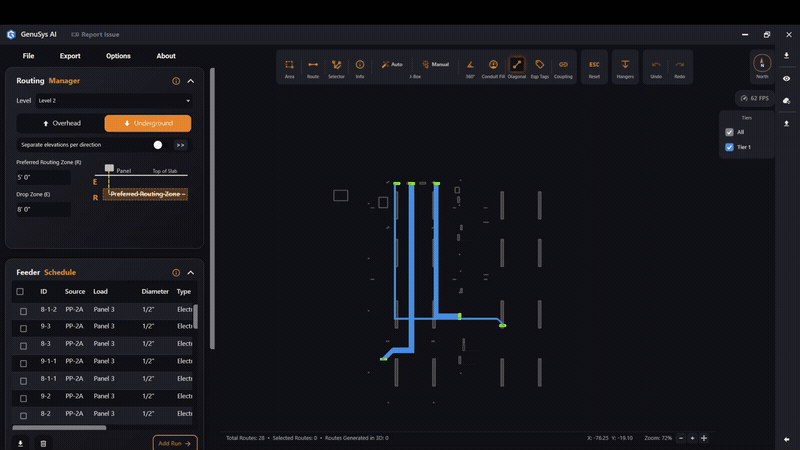800x450 pixels.
Task: Toggle the Tier 1 checkbox
Action: (730, 147)
